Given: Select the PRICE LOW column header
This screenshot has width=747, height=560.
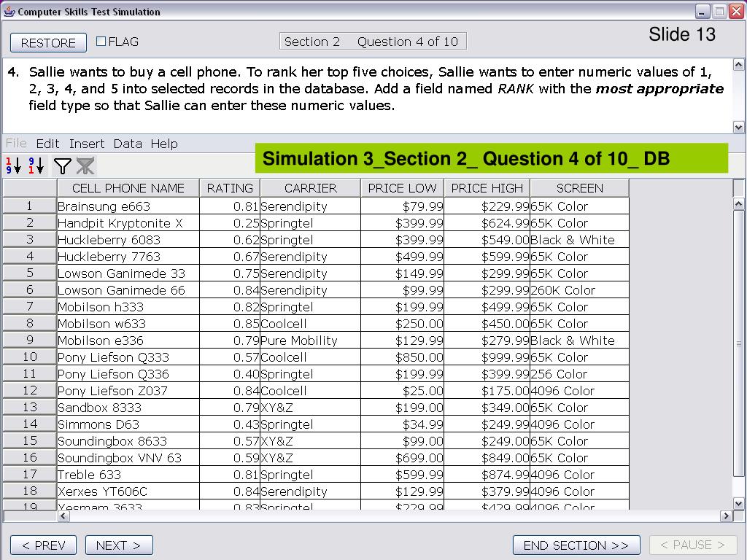Looking at the screenshot, I should (x=402, y=188).
